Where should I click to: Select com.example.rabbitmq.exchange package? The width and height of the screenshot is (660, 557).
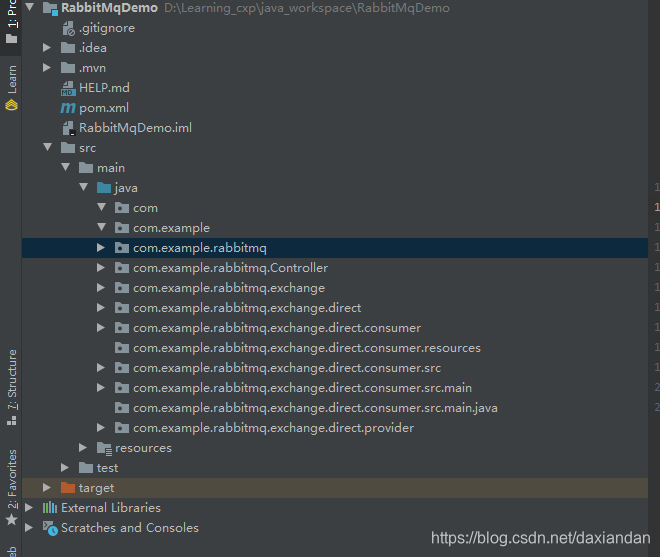(x=229, y=288)
